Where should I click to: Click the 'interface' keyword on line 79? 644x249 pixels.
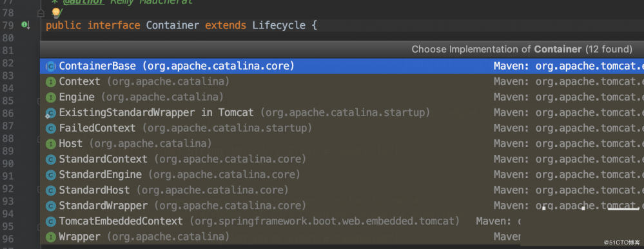pos(113,25)
